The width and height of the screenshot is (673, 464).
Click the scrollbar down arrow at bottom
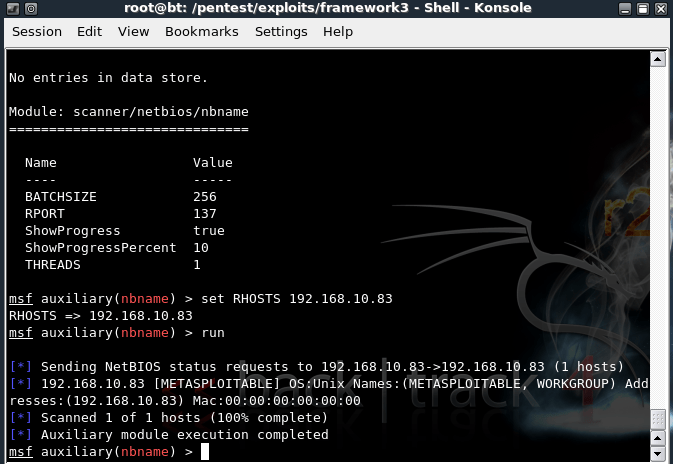[x=658, y=453]
